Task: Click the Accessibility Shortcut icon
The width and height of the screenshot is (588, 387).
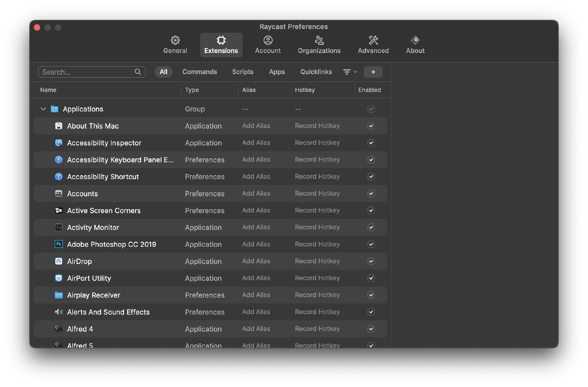Action: [58, 177]
